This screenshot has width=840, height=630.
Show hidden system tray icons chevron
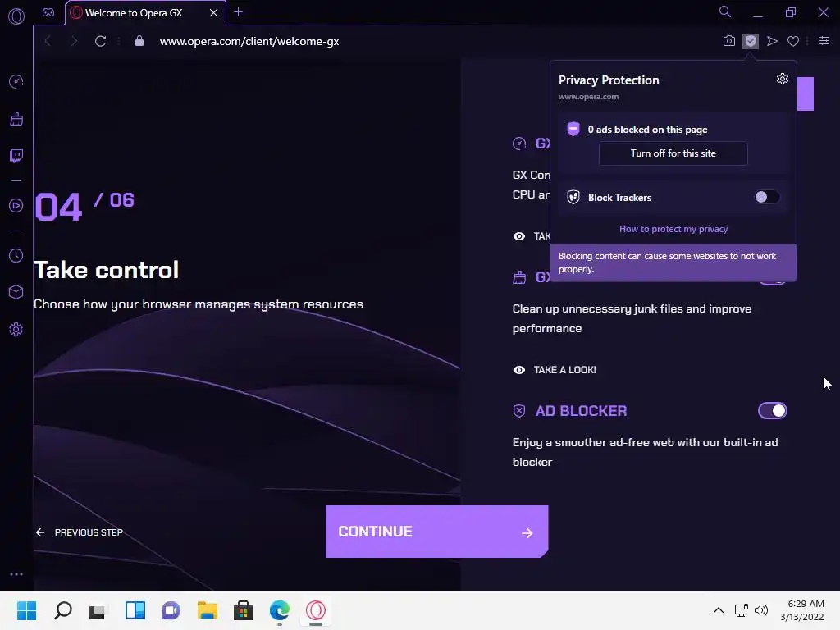click(x=719, y=610)
